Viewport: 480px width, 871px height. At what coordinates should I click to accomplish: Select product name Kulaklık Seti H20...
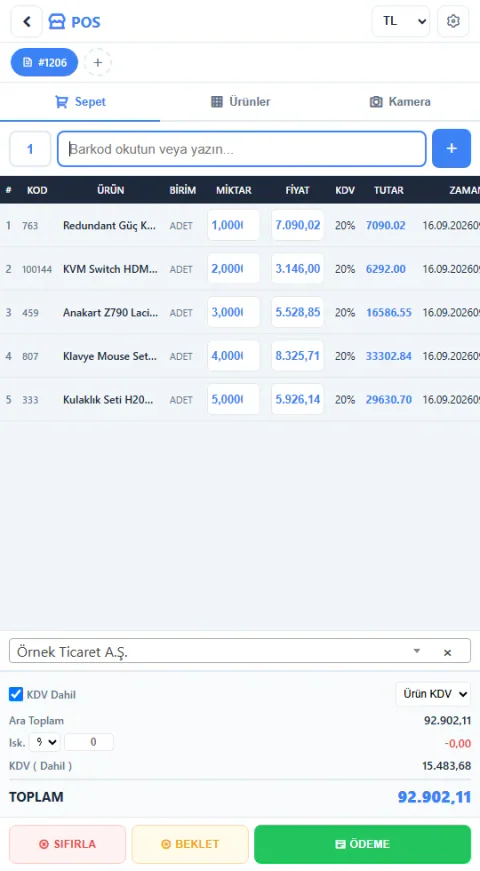[108, 399]
